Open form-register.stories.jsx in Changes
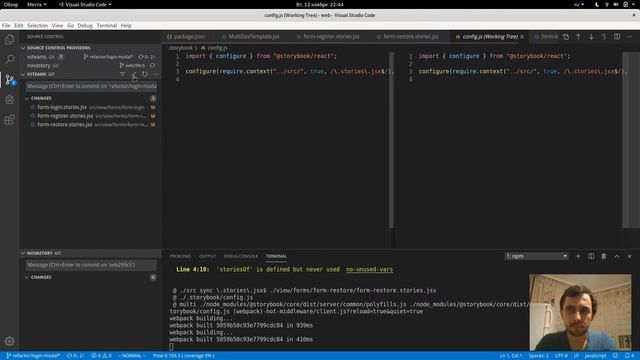 [x=91, y=116]
